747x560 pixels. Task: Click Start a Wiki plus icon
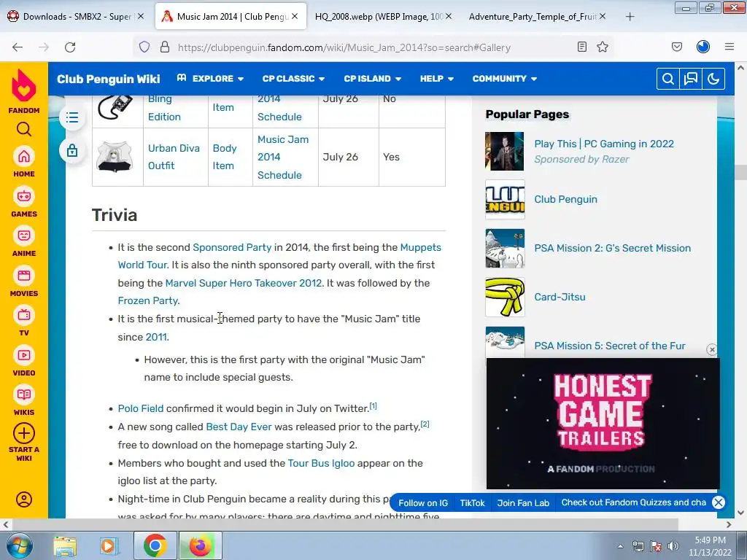[24, 433]
